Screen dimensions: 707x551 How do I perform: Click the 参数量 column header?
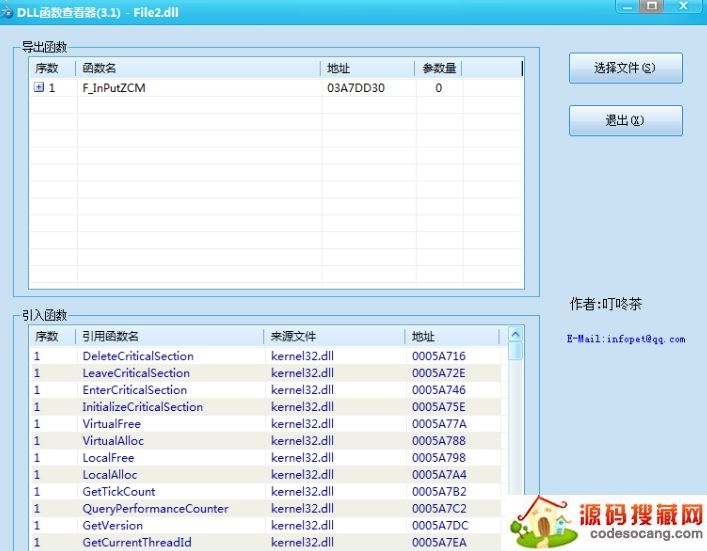click(x=438, y=68)
